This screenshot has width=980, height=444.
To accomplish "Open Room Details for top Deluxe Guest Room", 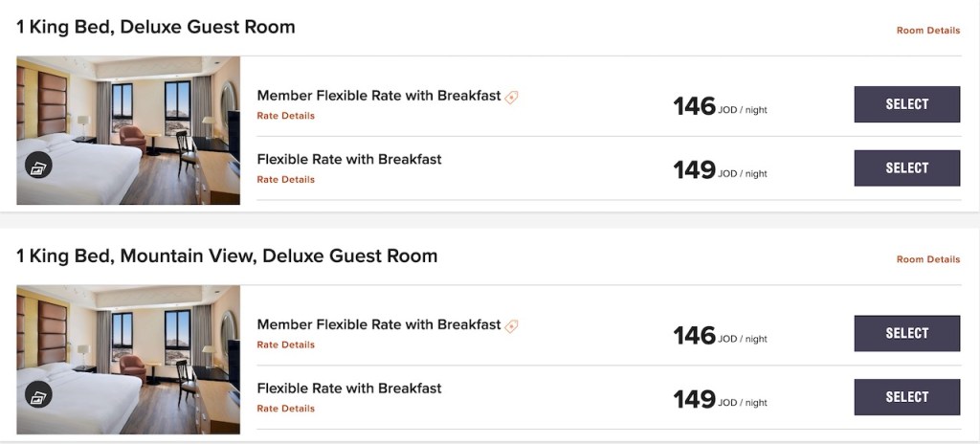I will tap(927, 31).
